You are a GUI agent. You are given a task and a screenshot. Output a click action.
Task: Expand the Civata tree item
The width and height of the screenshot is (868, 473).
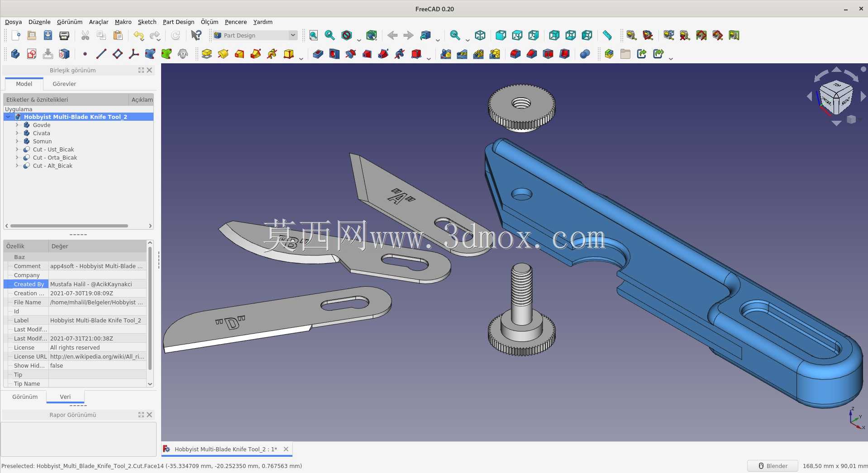pyautogui.click(x=17, y=133)
